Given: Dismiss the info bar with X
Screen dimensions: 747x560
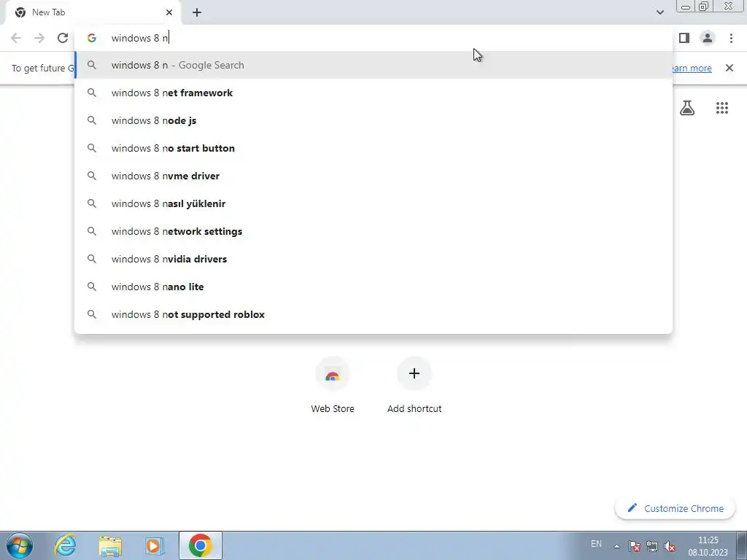Looking at the screenshot, I should 729,68.
